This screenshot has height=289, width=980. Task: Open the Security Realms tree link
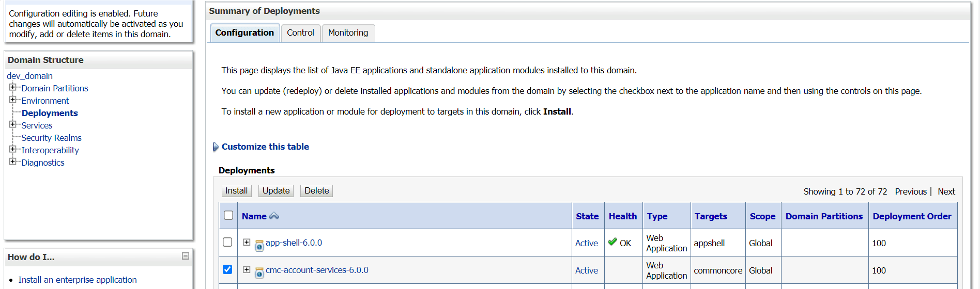tap(52, 138)
